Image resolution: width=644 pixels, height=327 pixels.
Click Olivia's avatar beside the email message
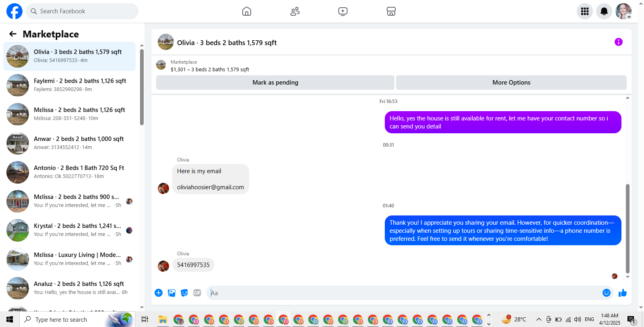163,188
